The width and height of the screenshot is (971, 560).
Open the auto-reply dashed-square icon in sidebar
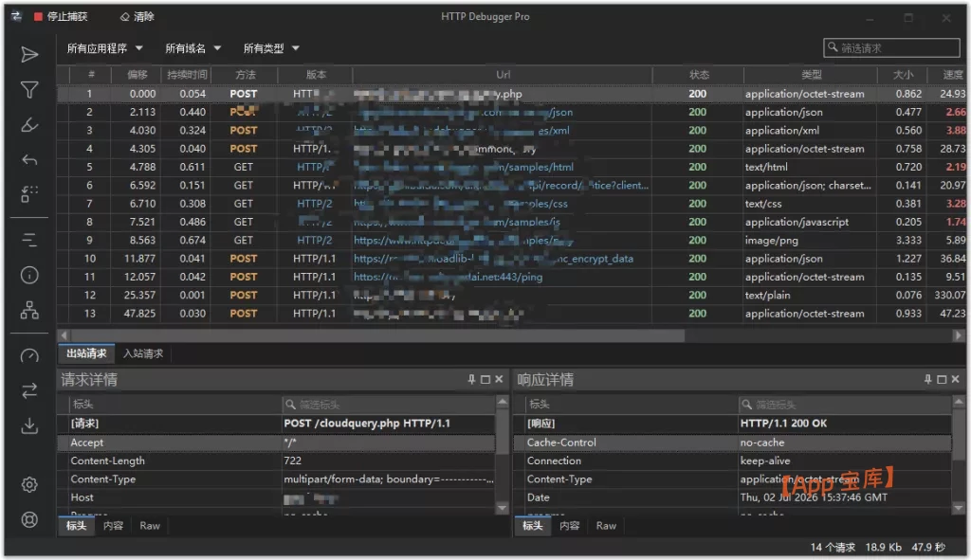[x=29, y=194]
